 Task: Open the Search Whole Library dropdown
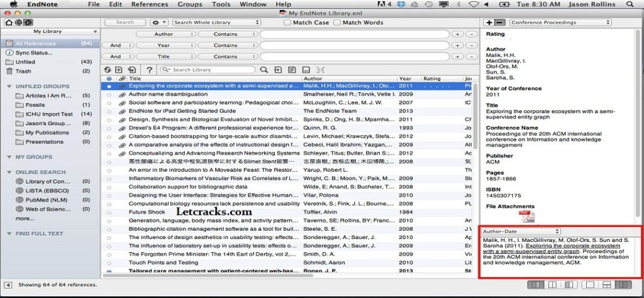[216, 23]
